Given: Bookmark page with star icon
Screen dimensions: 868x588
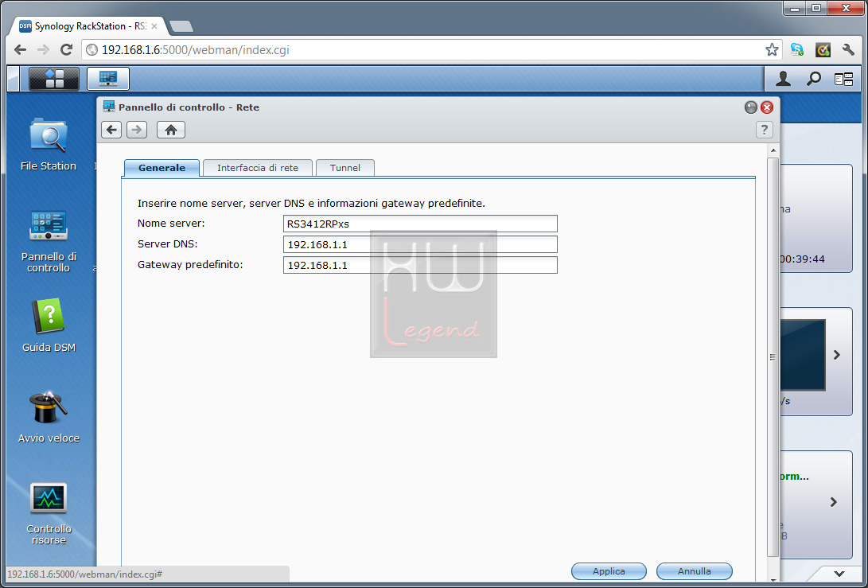Looking at the screenshot, I should [772, 50].
